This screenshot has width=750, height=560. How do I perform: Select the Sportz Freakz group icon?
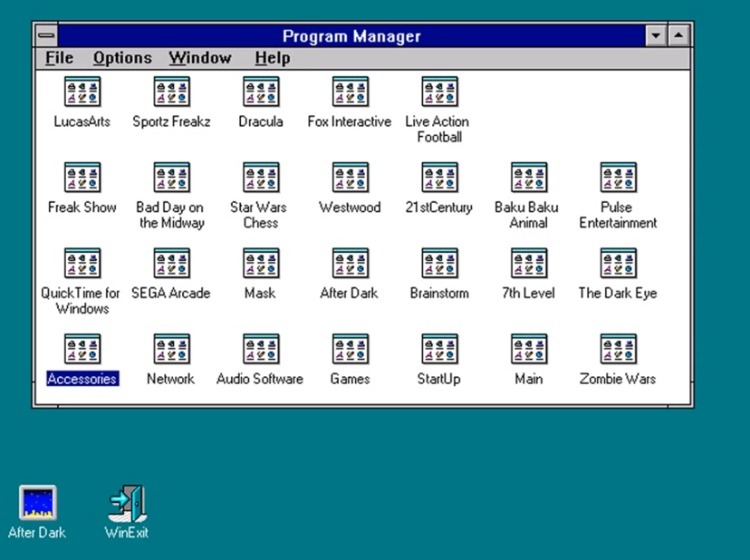click(x=172, y=92)
